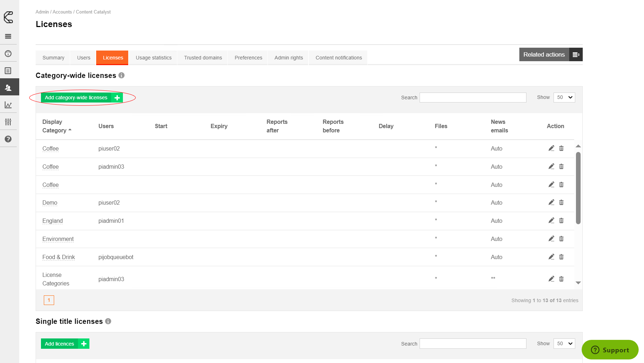Click the category-wide licenses Search field
The height and width of the screenshot is (363, 644).
473,98
